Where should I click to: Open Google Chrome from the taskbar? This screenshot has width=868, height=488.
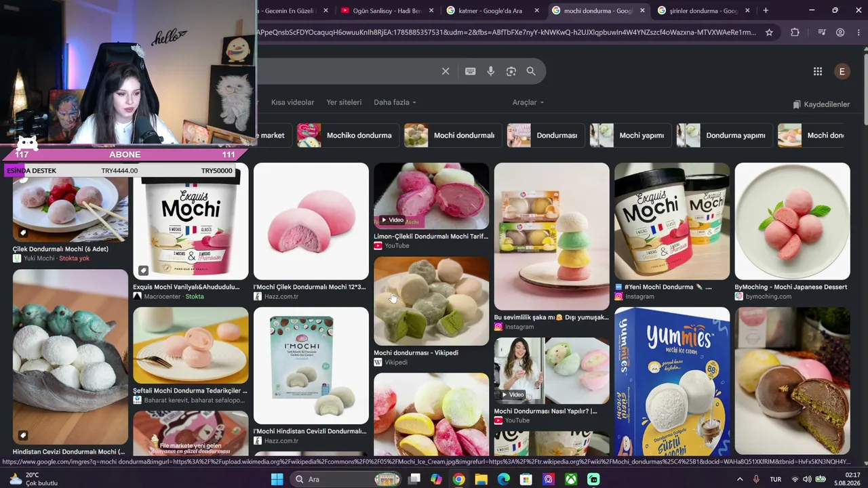click(x=458, y=479)
